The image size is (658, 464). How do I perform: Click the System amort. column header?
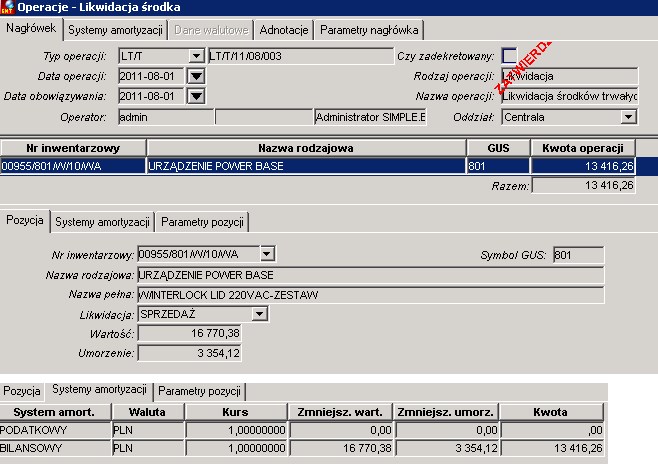54,412
